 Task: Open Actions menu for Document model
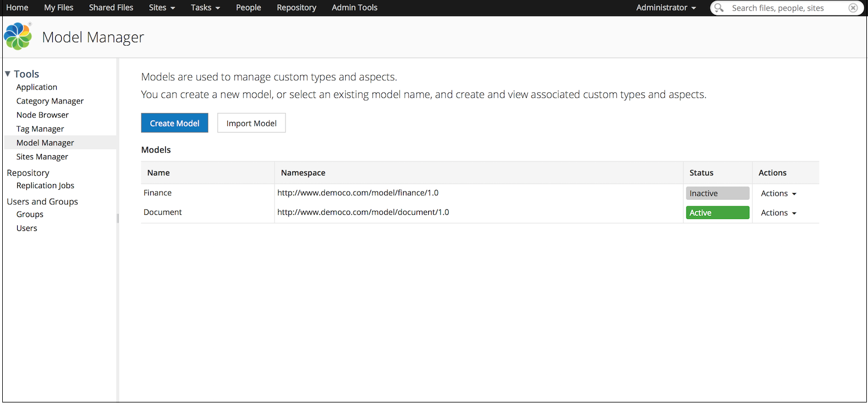[x=778, y=213]
